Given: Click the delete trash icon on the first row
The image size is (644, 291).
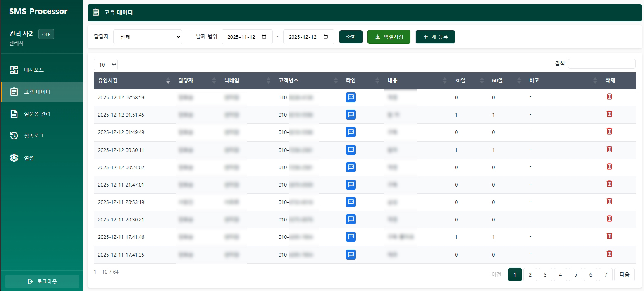Looking at the screenshot, I should tap(609, 96).
